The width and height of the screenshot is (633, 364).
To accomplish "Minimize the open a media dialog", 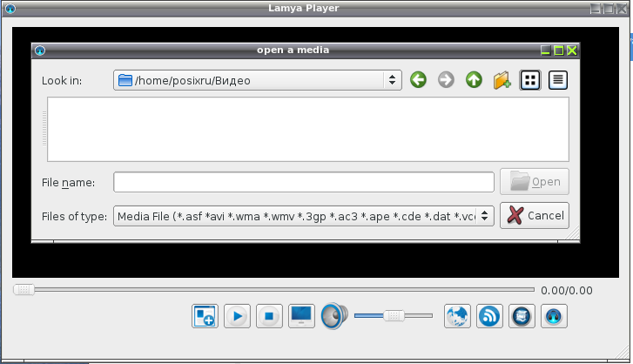I will (x=545, y=50).
